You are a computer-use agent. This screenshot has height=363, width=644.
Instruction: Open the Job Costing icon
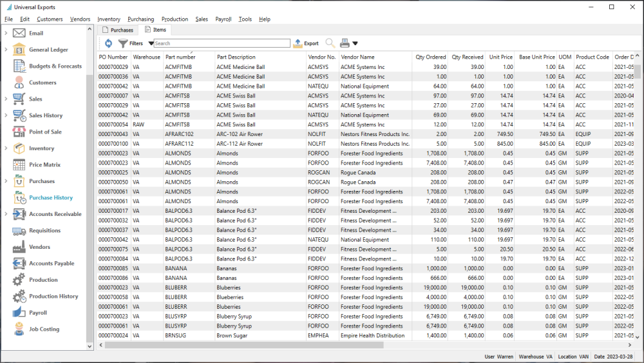point(19,329)
